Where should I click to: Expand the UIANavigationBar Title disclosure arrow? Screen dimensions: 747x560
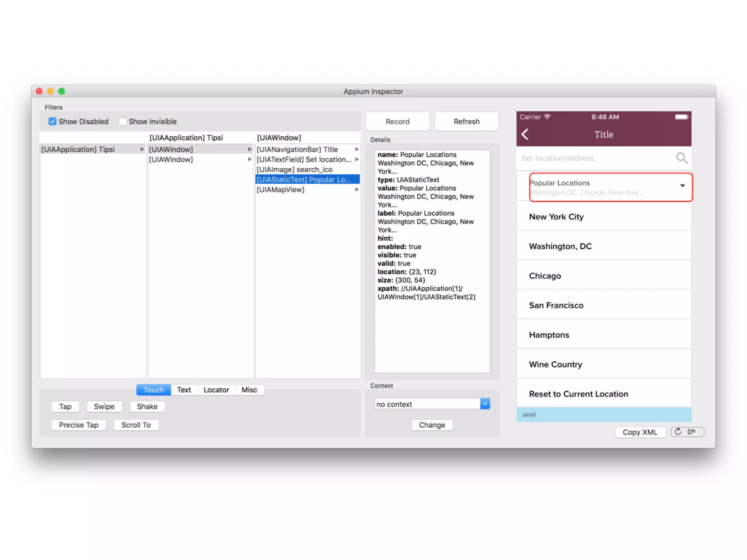[357, 149]
